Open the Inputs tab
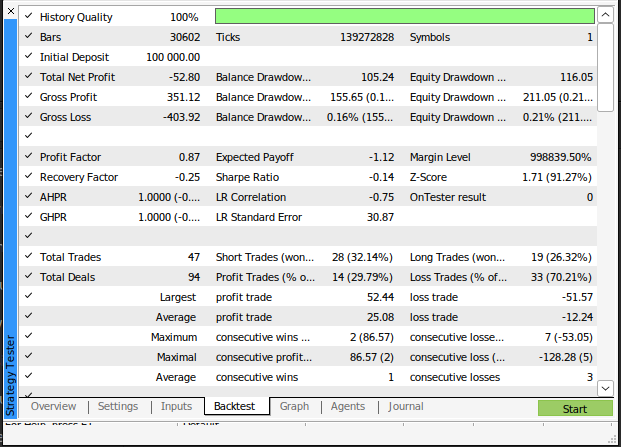 (x=176, y=406)
